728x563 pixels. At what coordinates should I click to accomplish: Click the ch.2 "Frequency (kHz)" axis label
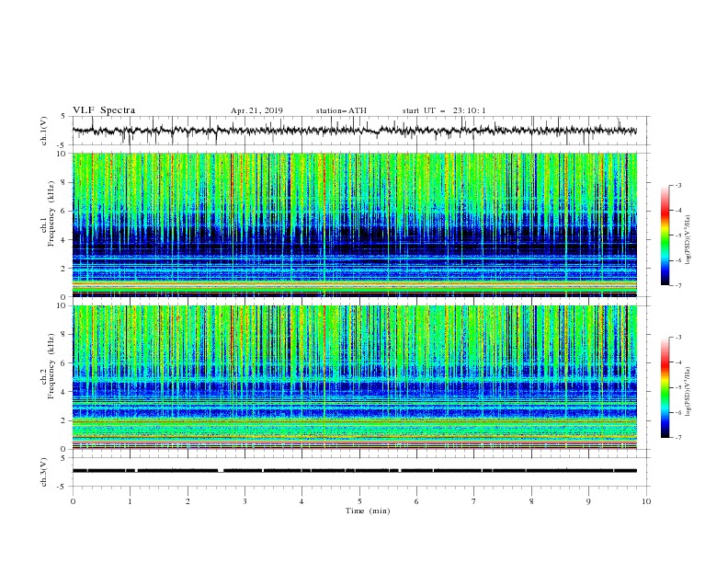[51, 365]
